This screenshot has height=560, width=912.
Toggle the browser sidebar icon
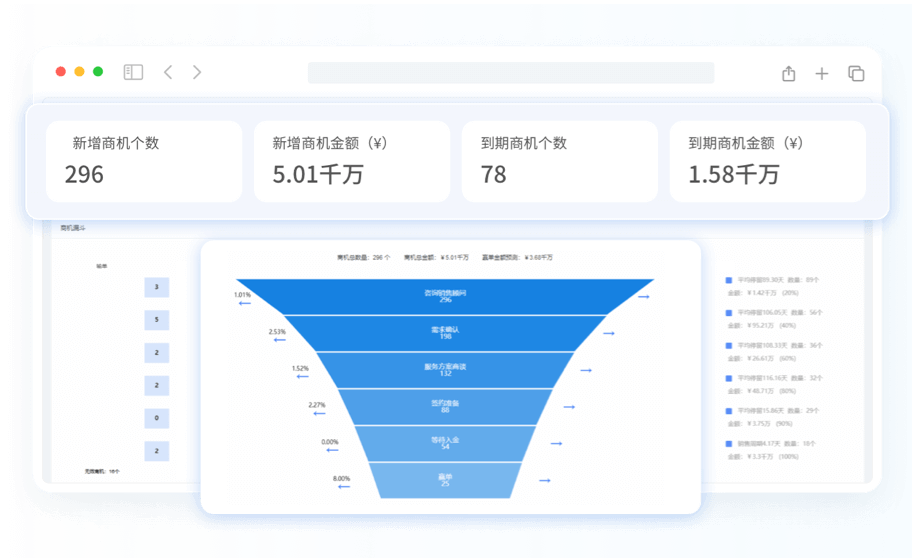tap(133, 72)
